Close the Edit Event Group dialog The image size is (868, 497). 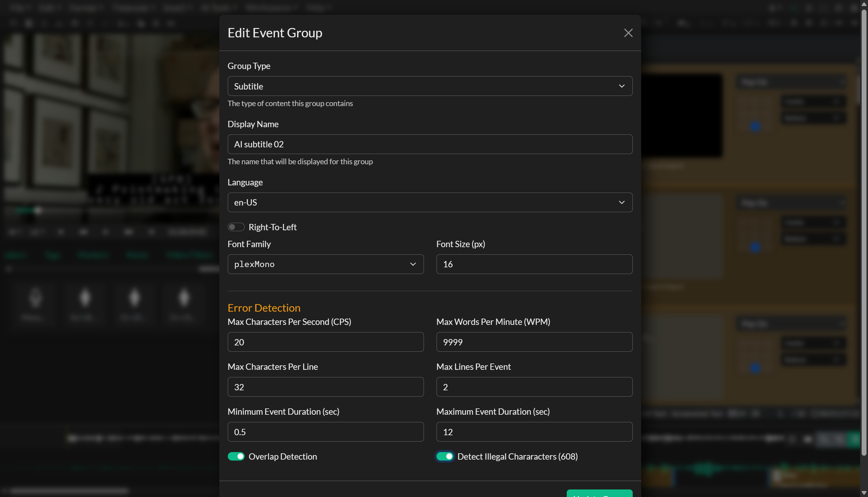(x=628, y=33)
